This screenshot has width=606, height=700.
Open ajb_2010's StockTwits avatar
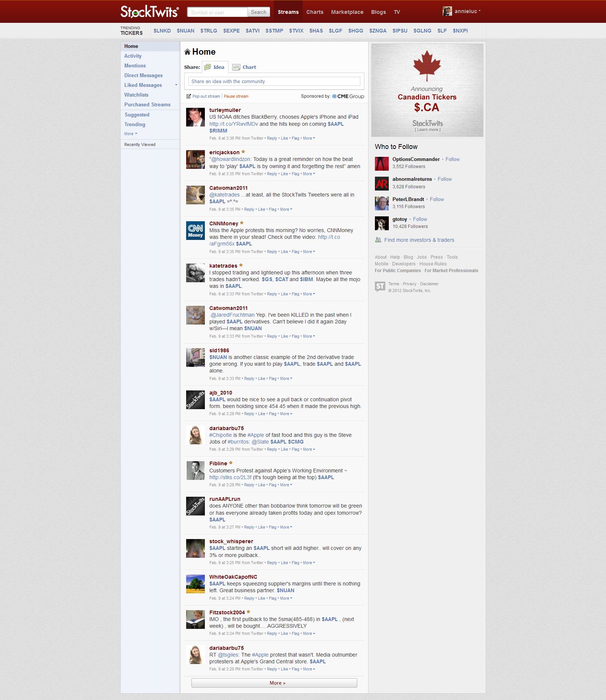[196, 400]
